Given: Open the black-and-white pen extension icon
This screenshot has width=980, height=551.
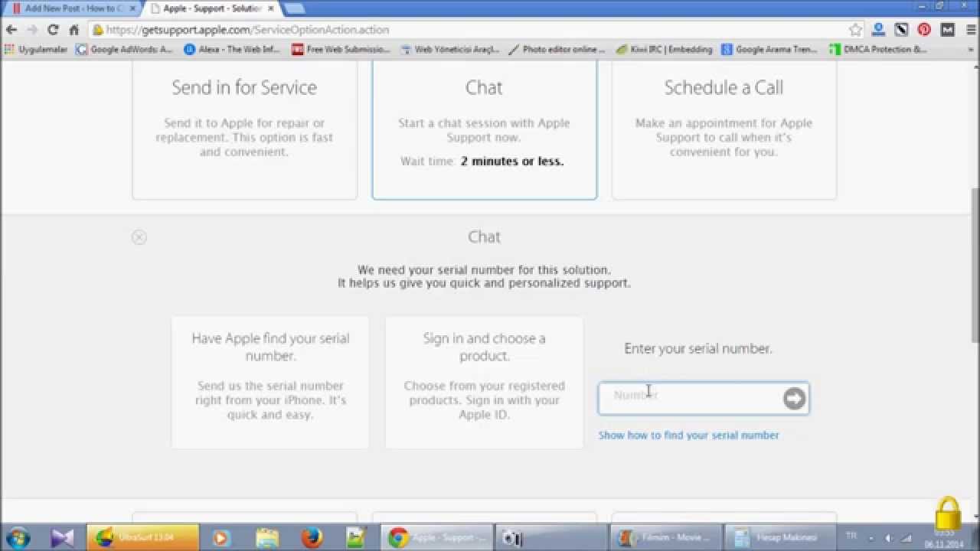Looking at the screenshot, I should [x=901, y=30].
